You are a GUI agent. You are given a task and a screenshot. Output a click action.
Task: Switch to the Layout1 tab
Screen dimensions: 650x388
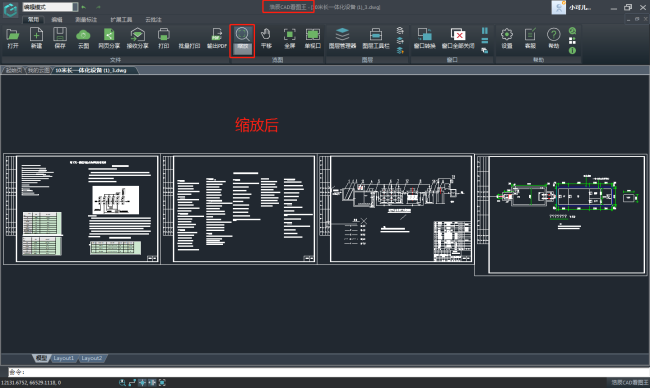(x=63, y=358)
